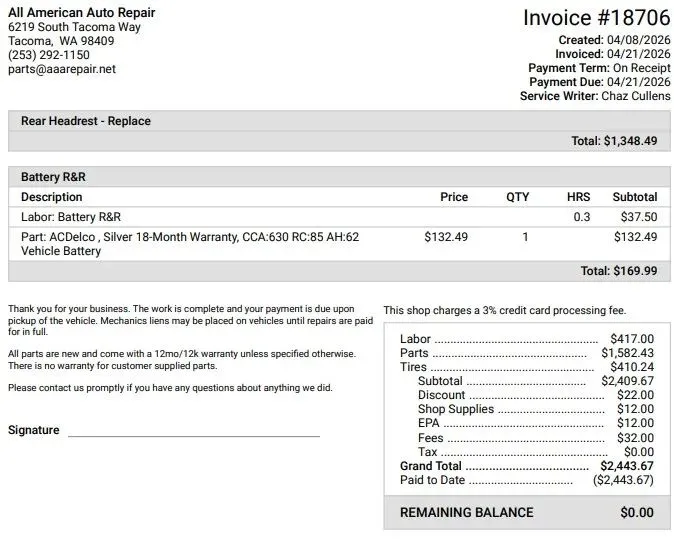Click the REMAINING BALANCE label
The width and height of the screenshot is (674, 539).
click(x=466, y=512)
